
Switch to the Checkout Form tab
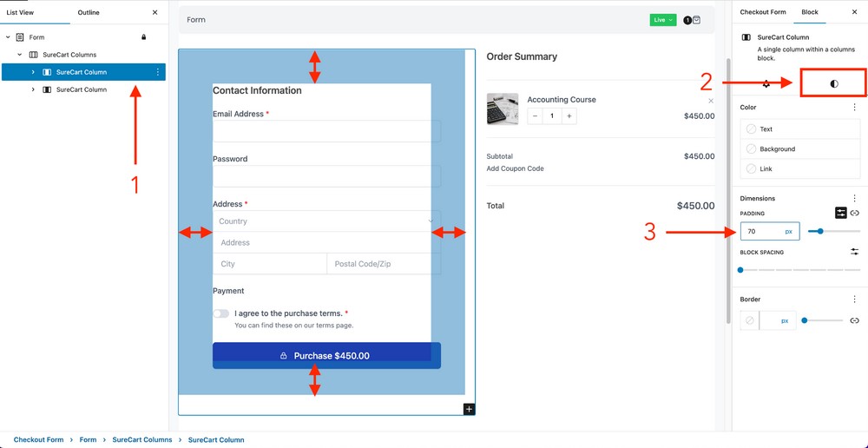(763, 11)
